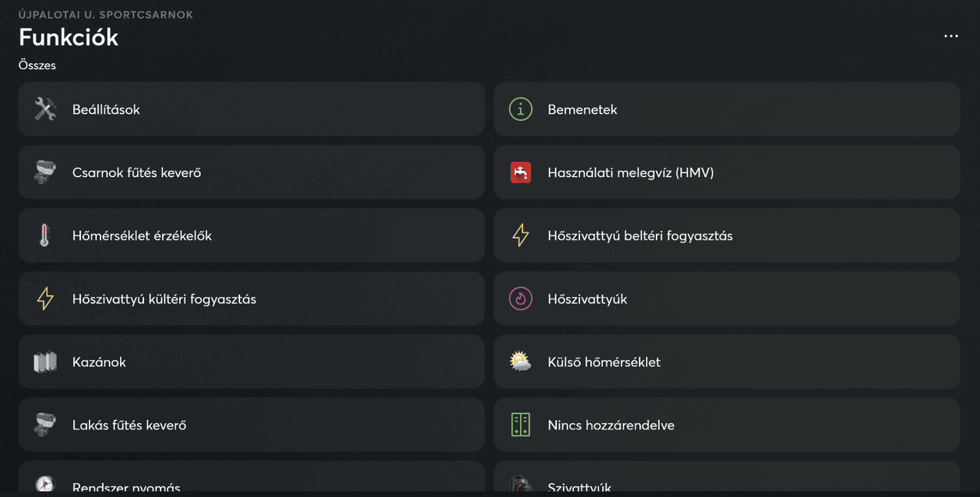The image size is (980, 497).
Task: Open the Külső hőmérséklet card
Action: coord(726,362)
